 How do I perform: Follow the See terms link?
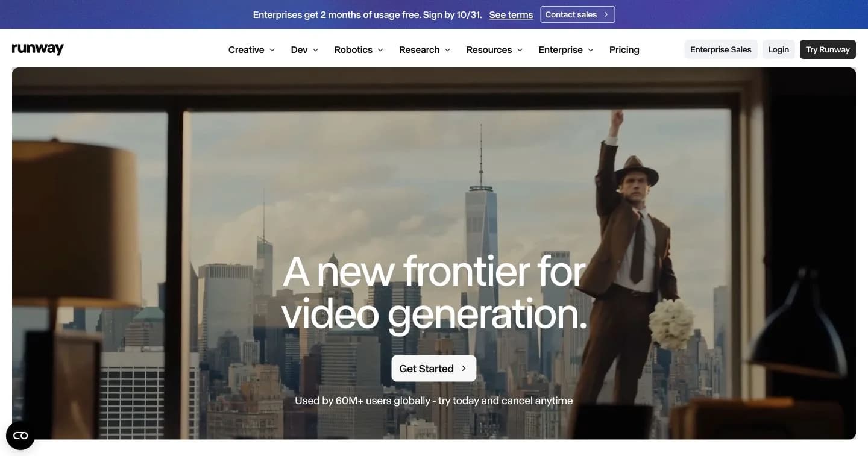[511, 15]
